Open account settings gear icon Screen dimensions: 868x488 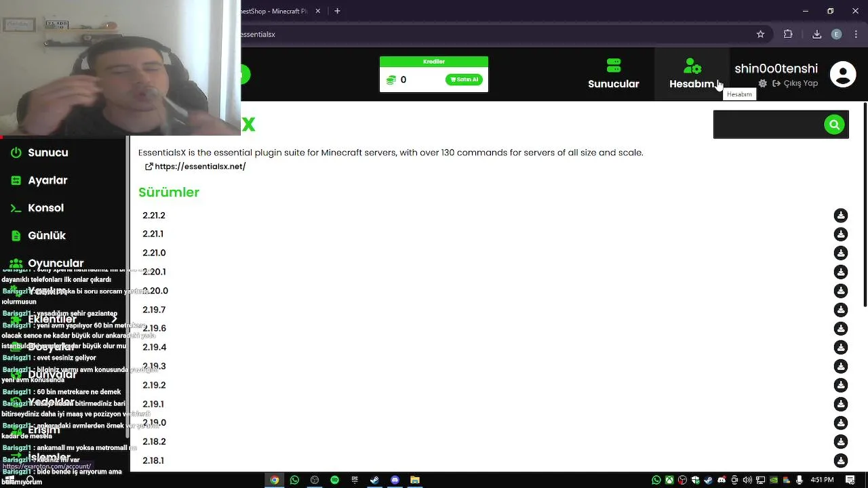click(763, 83)
